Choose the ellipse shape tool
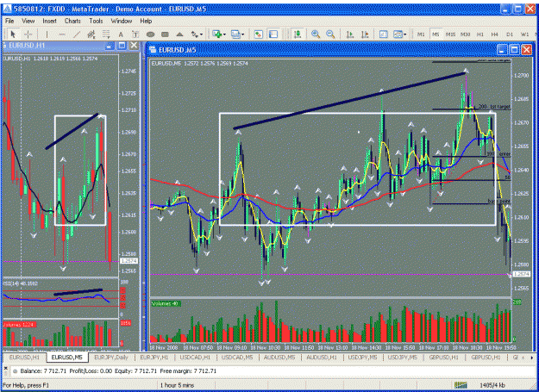 point(150,34)
